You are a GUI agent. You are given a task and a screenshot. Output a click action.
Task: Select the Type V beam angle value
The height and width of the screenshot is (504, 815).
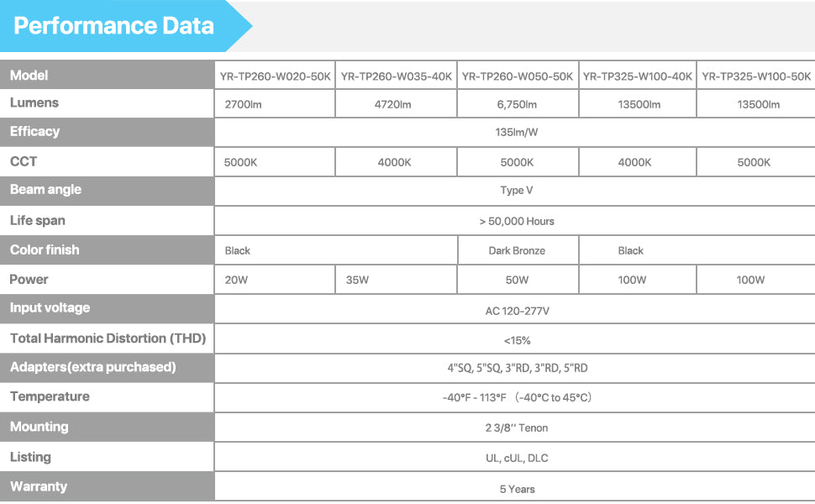(516, 191)
